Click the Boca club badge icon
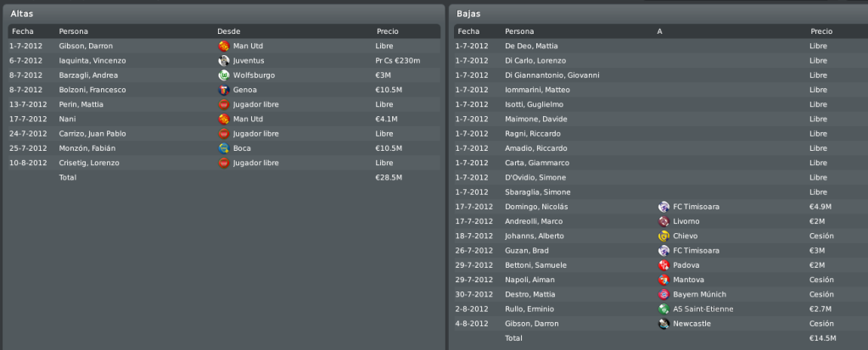This screenshot has width=868, height=350. [224, 149]
